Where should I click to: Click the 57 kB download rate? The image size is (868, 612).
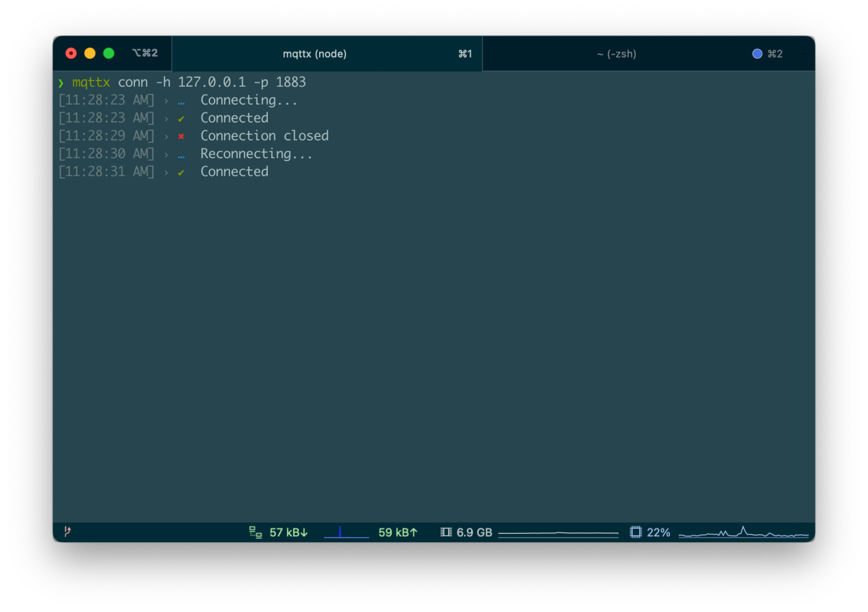coord(288,532)
